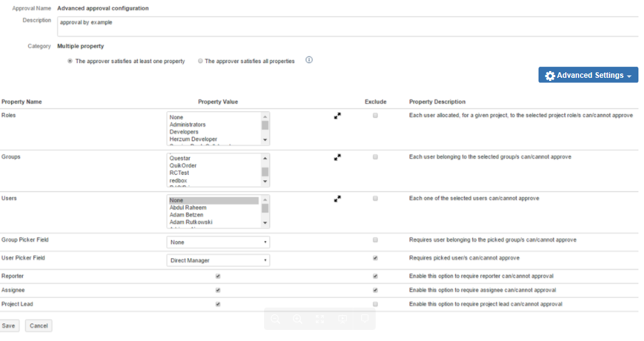This screenshot has width=644, height=341.
Task: Click the comment bubble icon in overlay
Action: (x=365, y=319)
